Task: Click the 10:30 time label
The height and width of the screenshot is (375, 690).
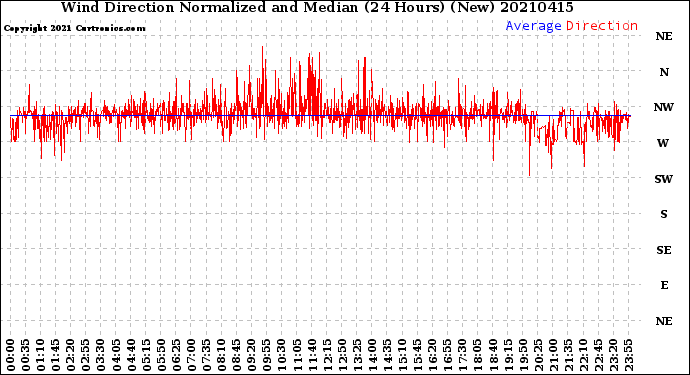Action: coord(282,355)
